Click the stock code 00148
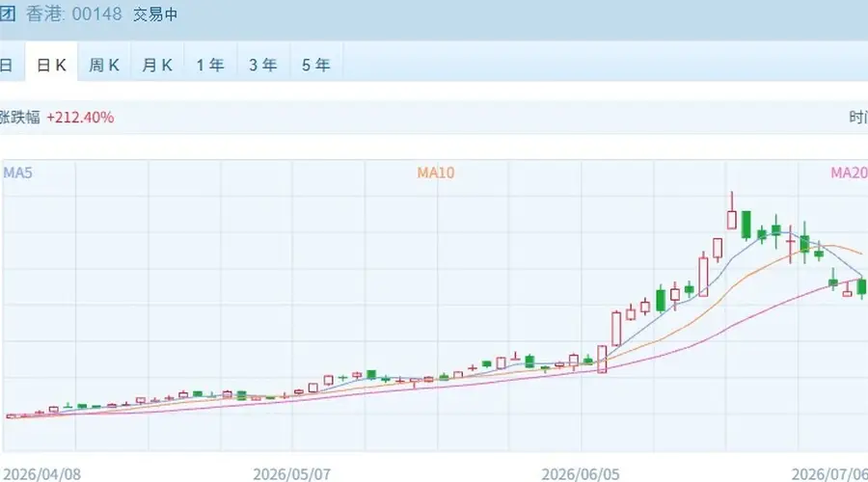 (x=96, y=13)
